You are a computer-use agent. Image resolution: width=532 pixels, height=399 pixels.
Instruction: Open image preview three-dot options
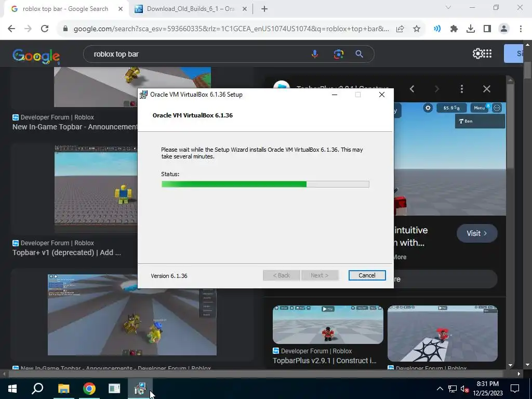click(x=462, y=89)
